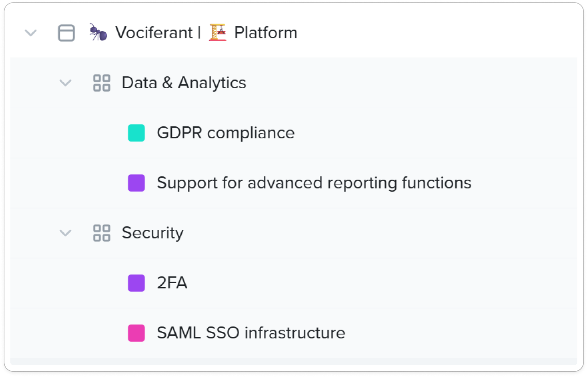Click the Platform title text
Viewport: 588px width, 377px height.
pos(266,33)
